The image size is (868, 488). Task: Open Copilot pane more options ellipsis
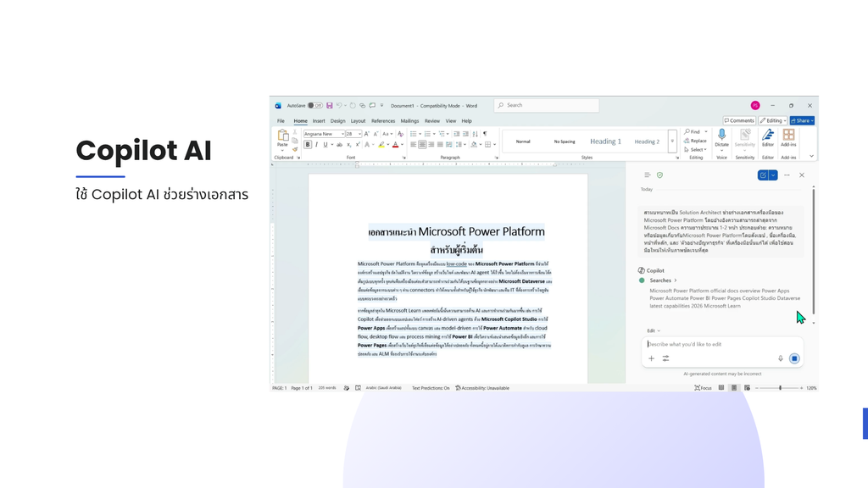787,175
